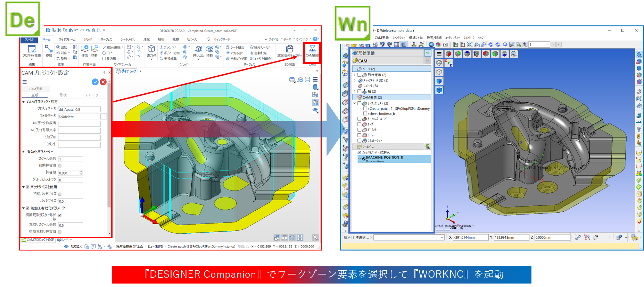
Task: Click the WORKNC undo arrow icon
Action: click(382, 44)
